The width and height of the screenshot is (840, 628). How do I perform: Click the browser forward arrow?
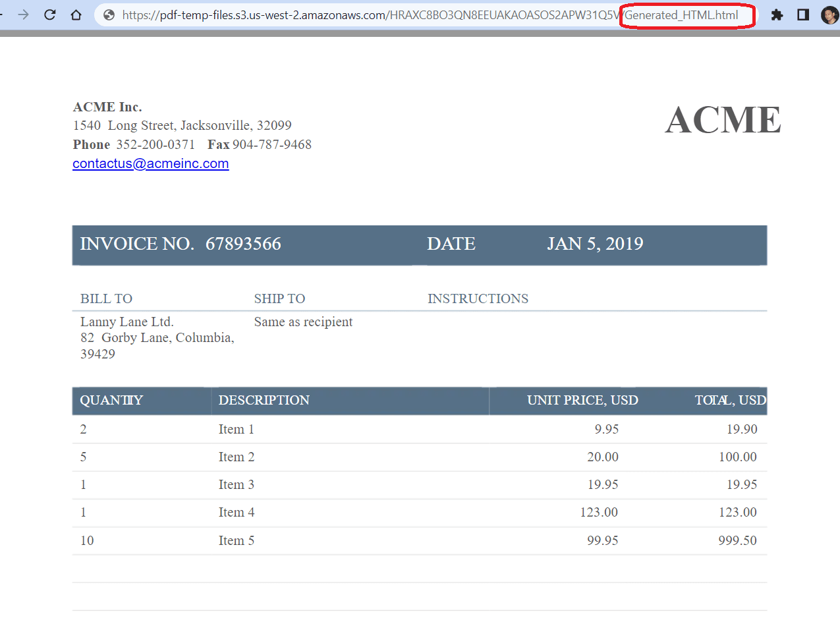pyautogui.click(x=24, y=14)
